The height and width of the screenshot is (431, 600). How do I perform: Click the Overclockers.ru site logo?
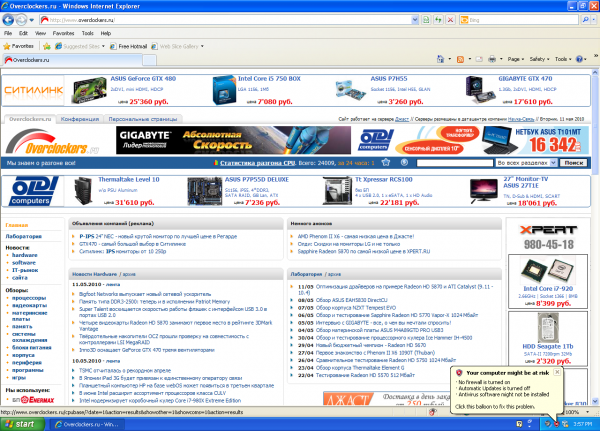(x=52, y=142)
